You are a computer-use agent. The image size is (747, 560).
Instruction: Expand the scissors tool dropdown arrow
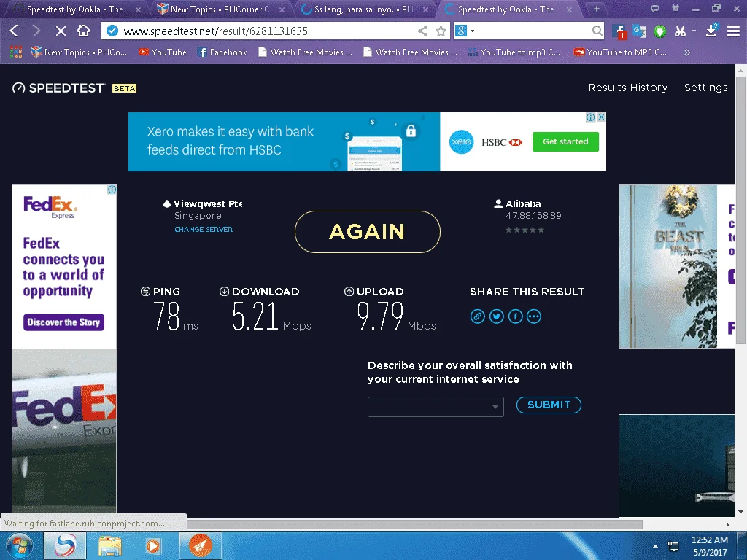[694, 31]
